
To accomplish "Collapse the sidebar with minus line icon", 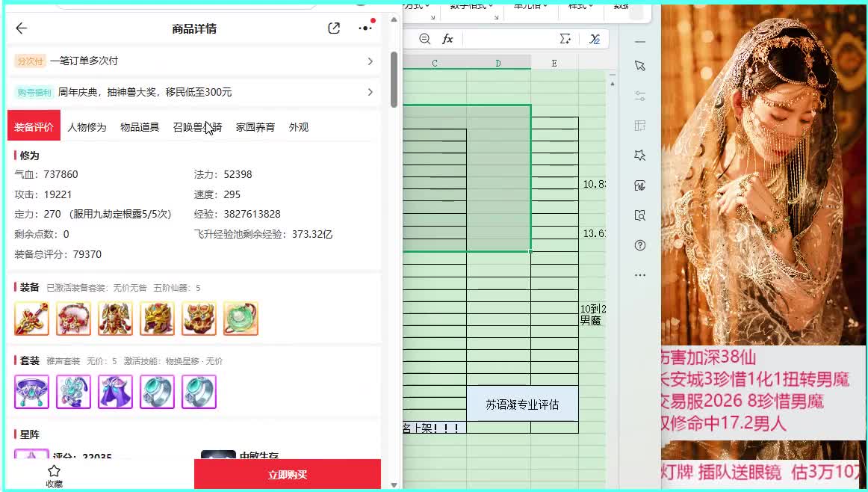I will pos(640,42).
